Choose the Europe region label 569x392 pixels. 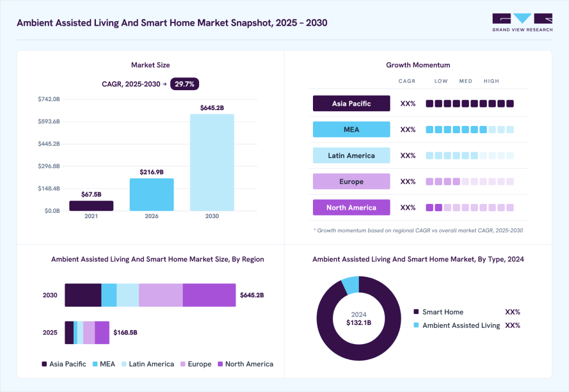click(x=351, y=181)
